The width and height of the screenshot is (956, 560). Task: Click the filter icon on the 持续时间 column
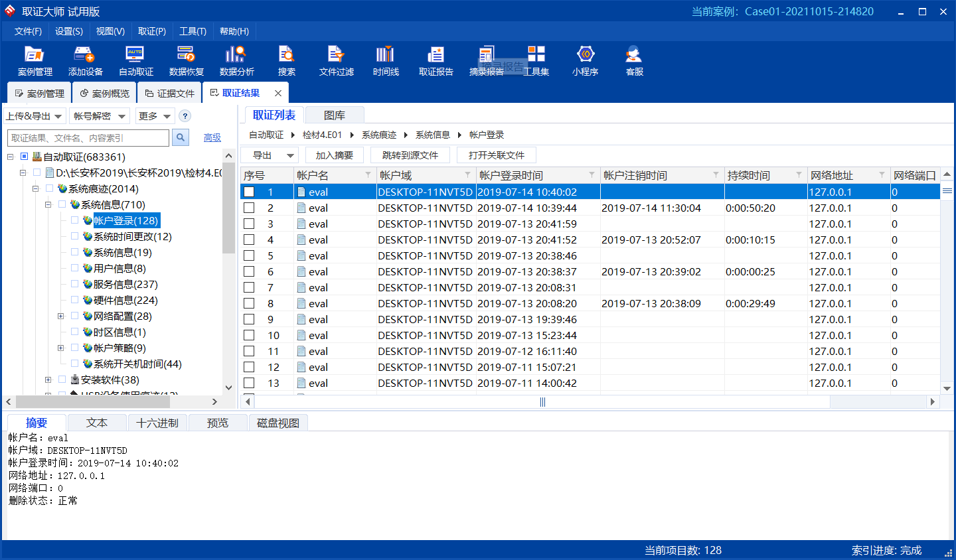[799, 175]
